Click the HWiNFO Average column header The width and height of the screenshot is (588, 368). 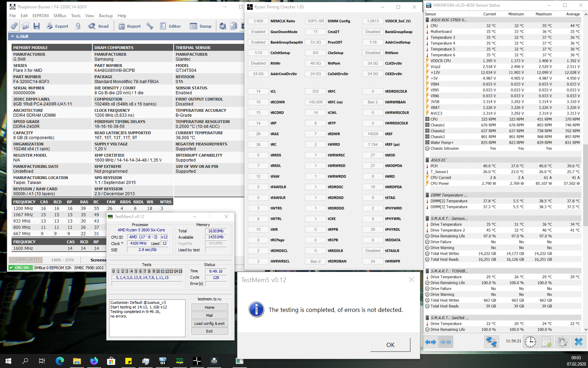(x=573, y=14)
